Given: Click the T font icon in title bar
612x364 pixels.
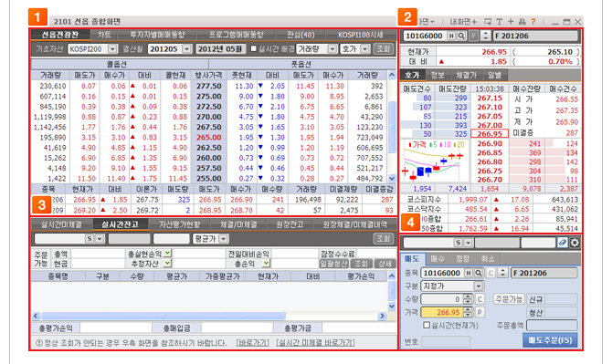Looking at the screenshot, I should [500, 22].
